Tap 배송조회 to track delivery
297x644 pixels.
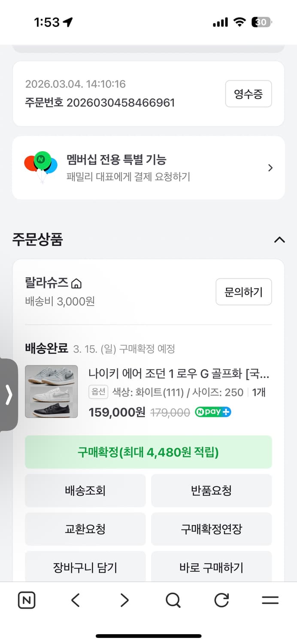click(x=85, y=491)
